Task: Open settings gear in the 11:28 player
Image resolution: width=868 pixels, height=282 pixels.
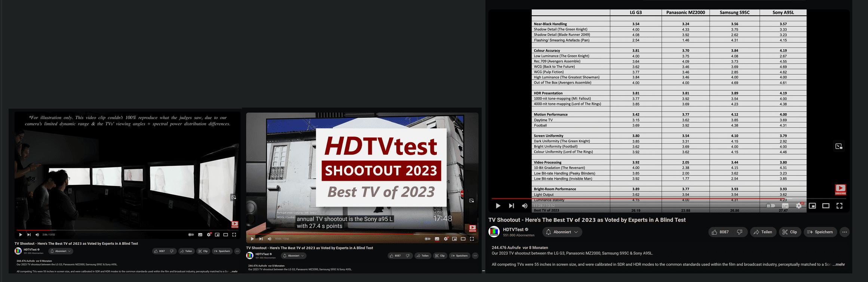Action: click(x=799, y=206)
